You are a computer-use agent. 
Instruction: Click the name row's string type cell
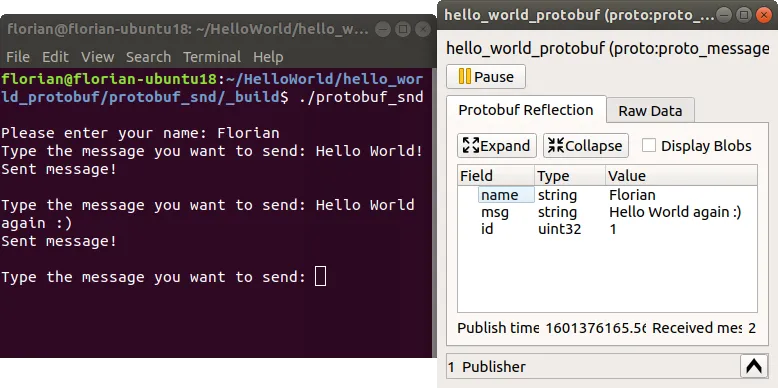tap(557, 195)
